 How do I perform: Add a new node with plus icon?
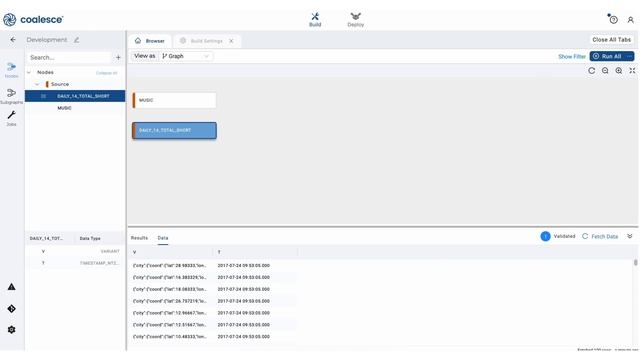pyautogui.click(x=118, y=58)
